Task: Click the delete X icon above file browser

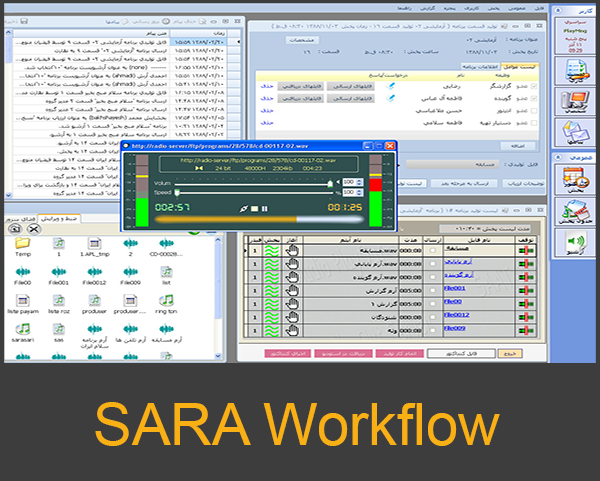Action: click(33, 228)
